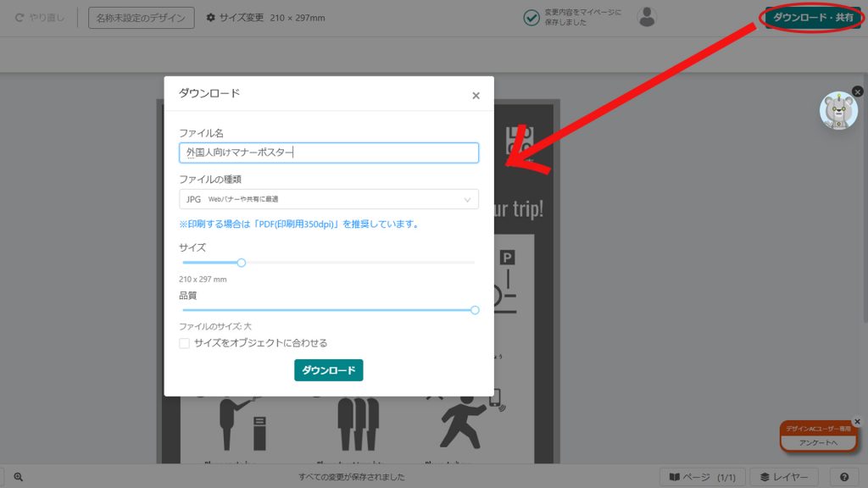
Task: Click the アンケートへ survey button
Action: pyautogui.click(x=818, y=443)
